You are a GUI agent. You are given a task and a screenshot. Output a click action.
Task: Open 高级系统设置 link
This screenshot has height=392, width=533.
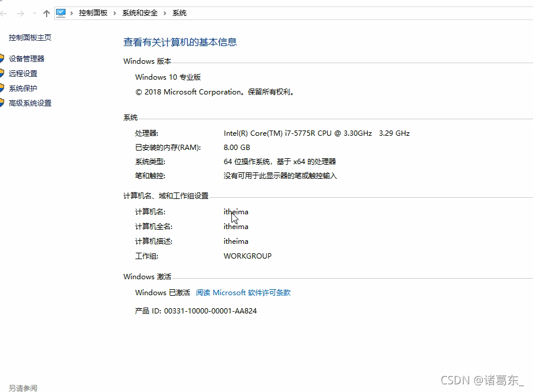pos(30,103)
